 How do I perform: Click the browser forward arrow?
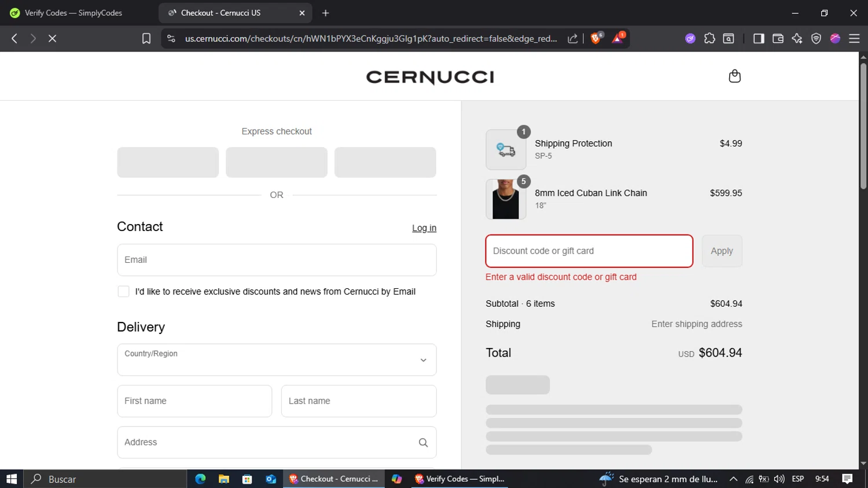click(33, 38)
